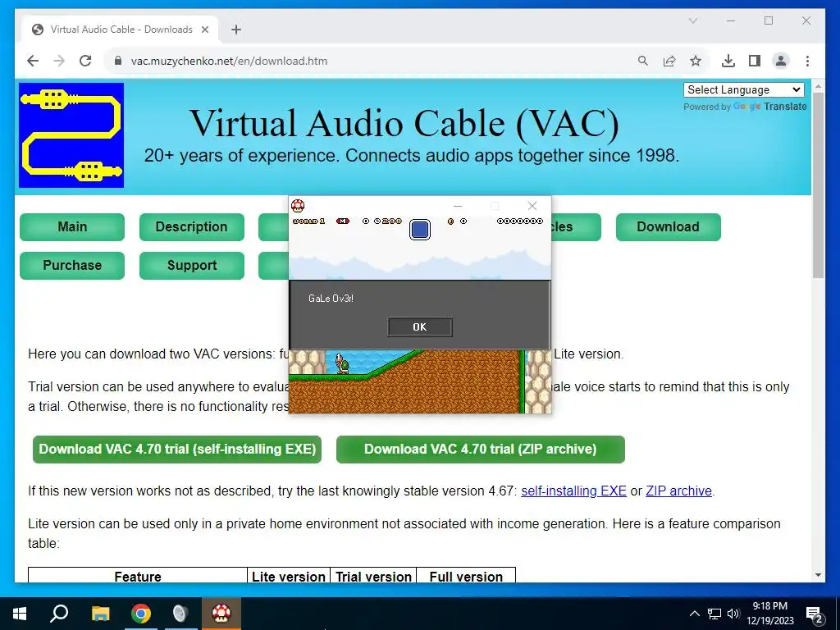Screen dimensions: 840x630
Task: Download VAC 4.70 trial self-installing EXE
Action: (177, 450)
